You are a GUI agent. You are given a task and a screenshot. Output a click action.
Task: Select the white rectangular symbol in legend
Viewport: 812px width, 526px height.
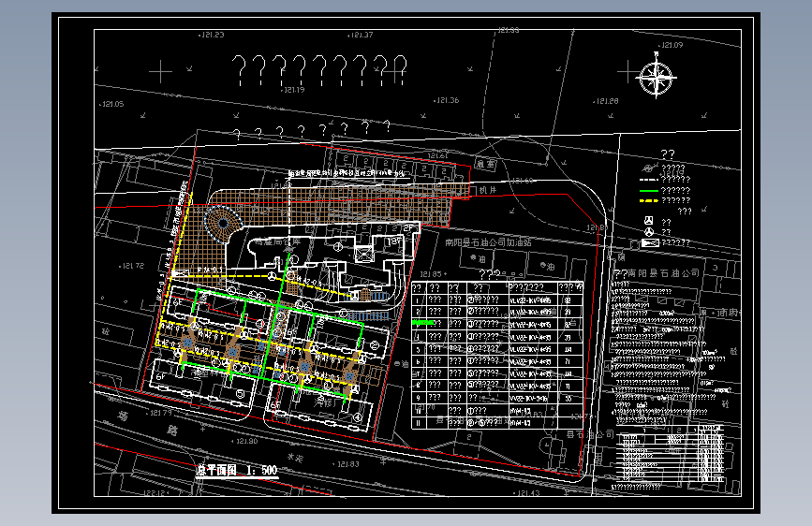point(650,242)
